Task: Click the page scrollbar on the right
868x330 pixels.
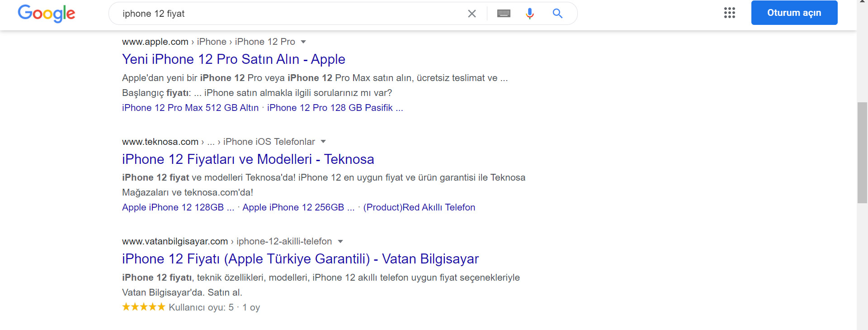Action: pyautogui.click(x=863, y=149)
